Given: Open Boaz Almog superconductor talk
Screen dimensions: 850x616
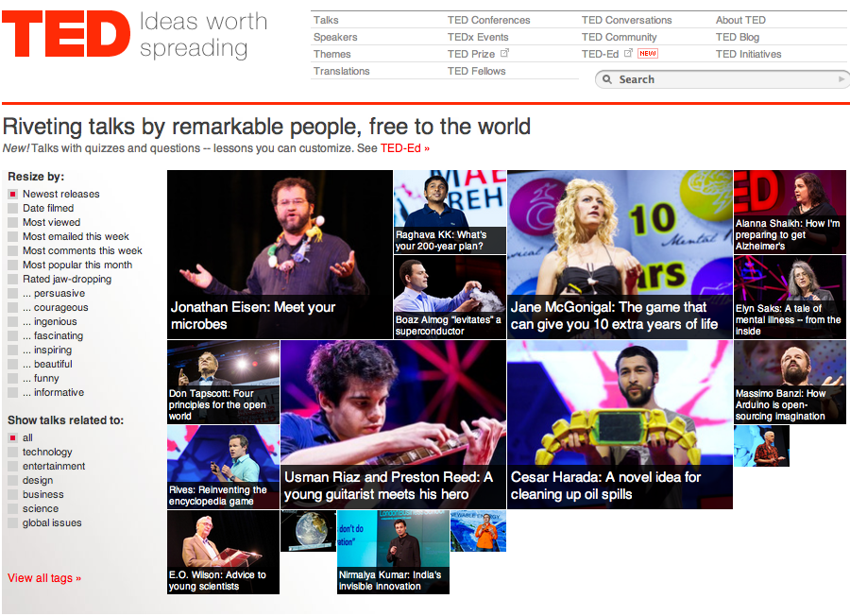Looking at the screenshot, I should coord(450,298).
